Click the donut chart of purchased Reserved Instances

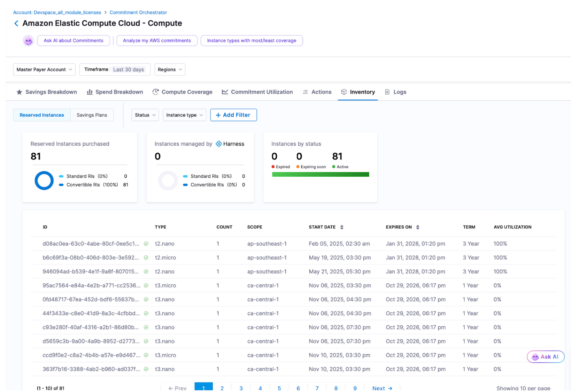point(44,180)
